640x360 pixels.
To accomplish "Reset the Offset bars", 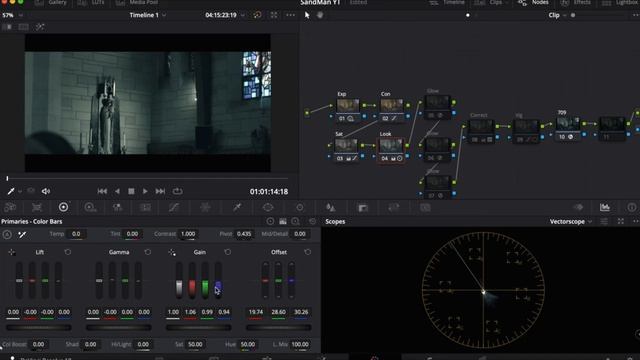I will point(308,252).
